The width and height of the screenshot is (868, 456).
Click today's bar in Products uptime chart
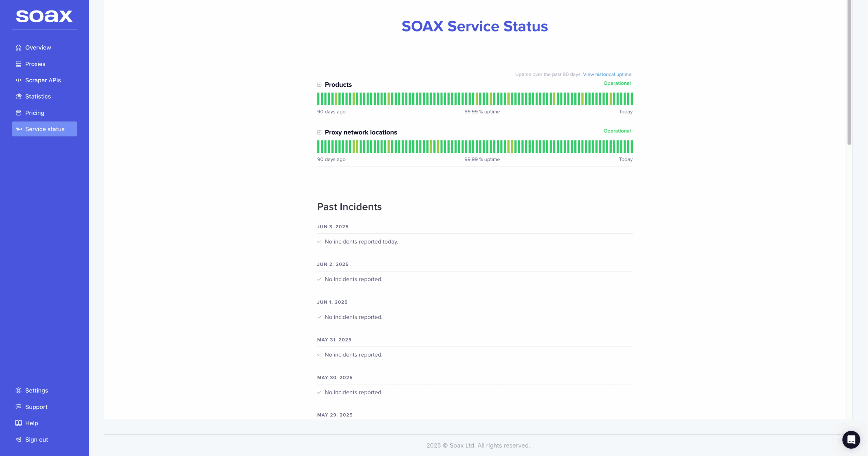(632, 99)
